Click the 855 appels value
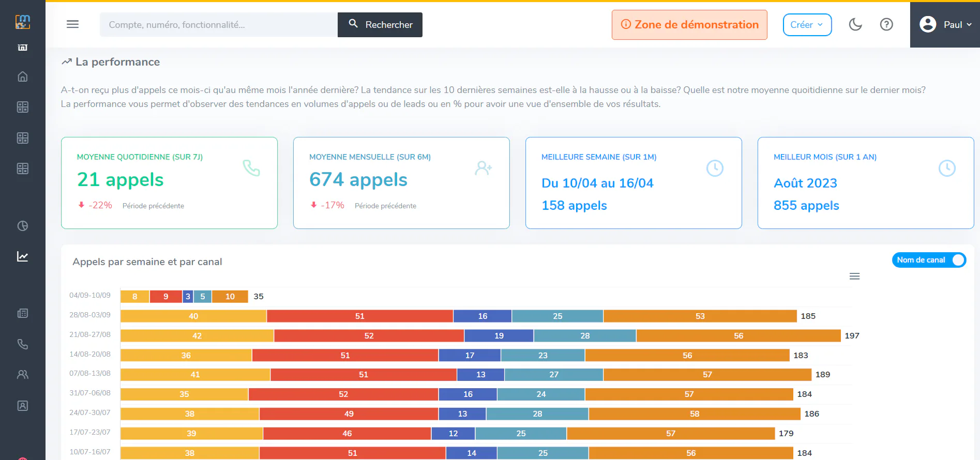The width and height of the screenshot is (980, 460). coord(806,205)
